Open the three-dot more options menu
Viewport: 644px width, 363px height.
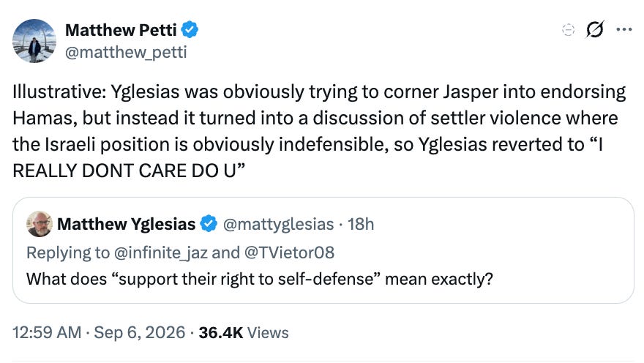(x=624, y=29)
